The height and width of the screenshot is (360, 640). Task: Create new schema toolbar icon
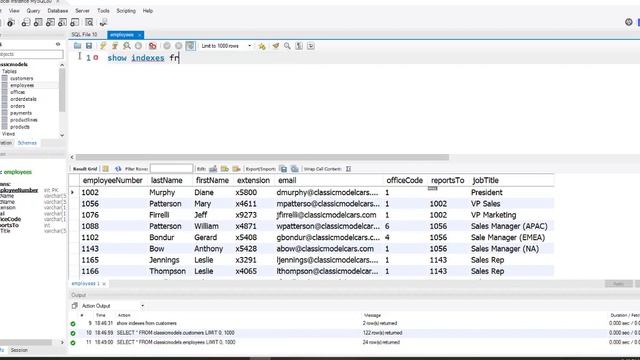point(26,22)
